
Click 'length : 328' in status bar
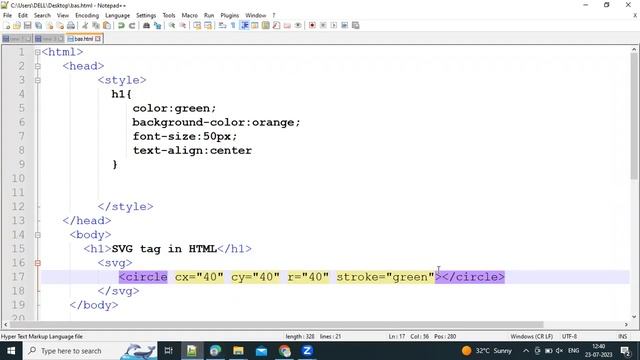pyautogui.click(x=300, y=337)
